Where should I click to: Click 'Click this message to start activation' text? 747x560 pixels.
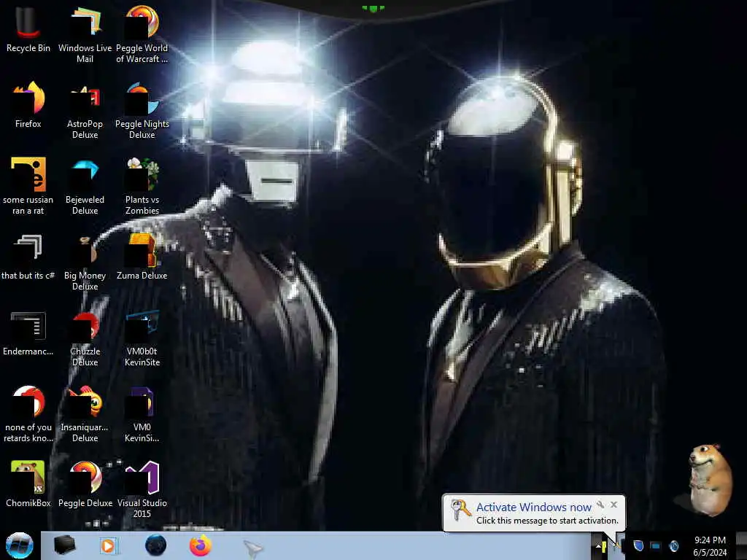tap(547, 521)
